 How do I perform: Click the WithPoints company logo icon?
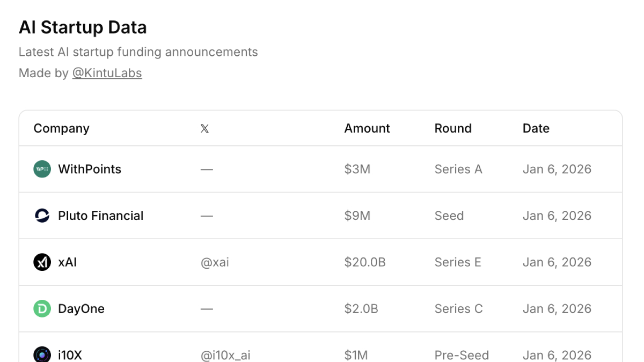click(x=42, y=169)
